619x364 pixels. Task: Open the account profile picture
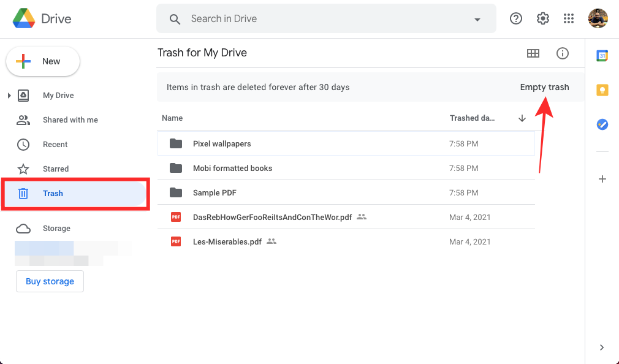(598, 18)
